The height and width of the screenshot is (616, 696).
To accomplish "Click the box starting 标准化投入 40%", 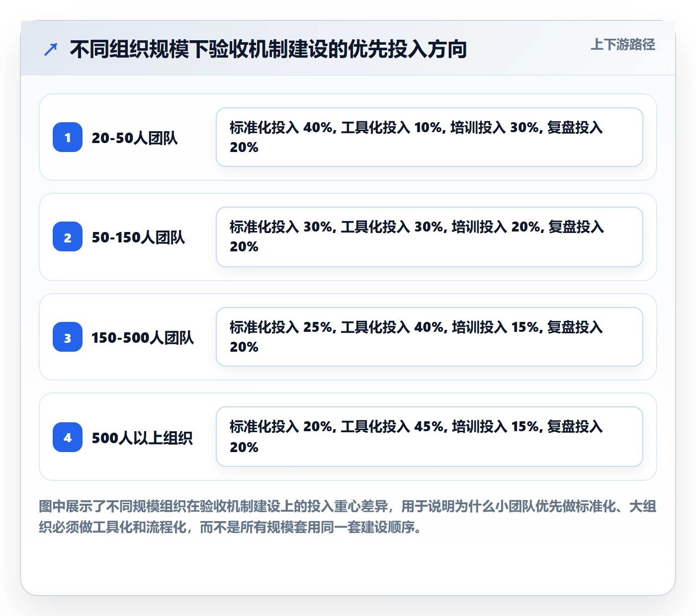I will (x=430, y=137).
